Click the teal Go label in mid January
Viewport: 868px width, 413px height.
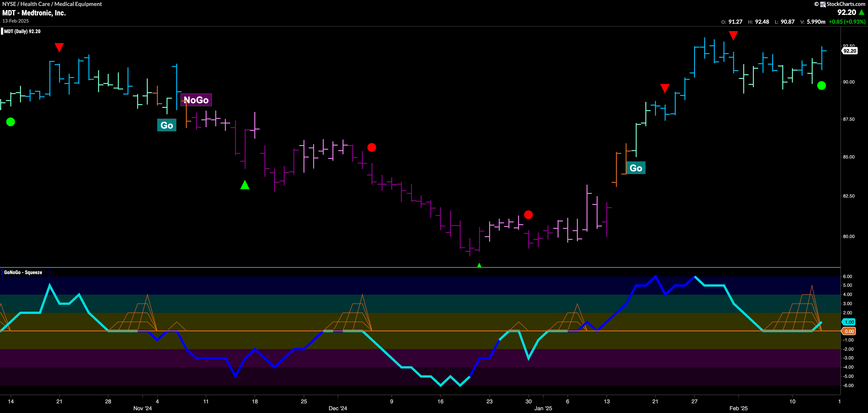click(x=636, y=168)
